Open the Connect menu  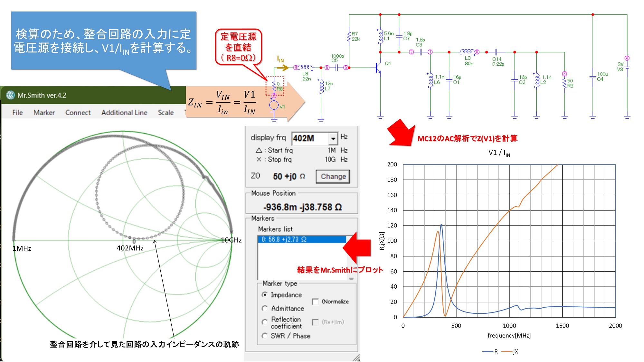coord(78,113)
